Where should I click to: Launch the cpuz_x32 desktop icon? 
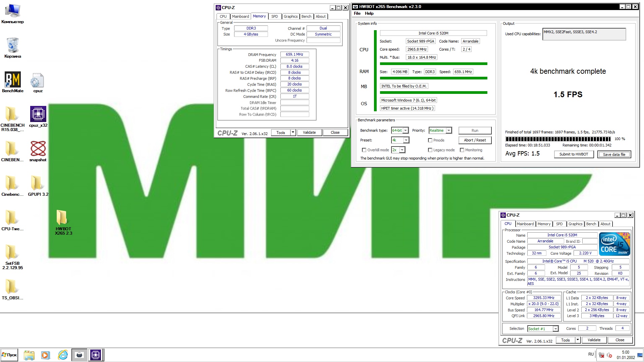click(x=38, y=117)
